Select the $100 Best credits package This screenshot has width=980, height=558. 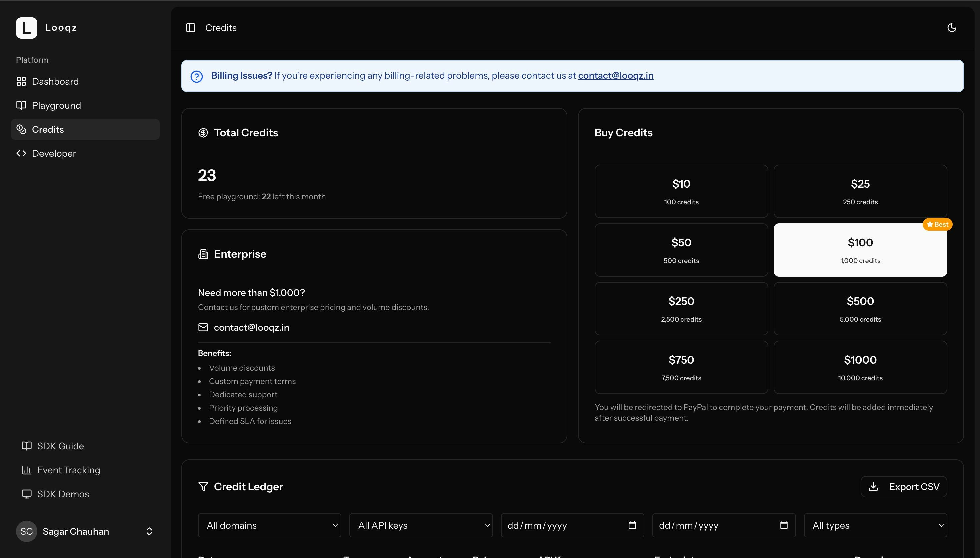(x=860, y=250)
